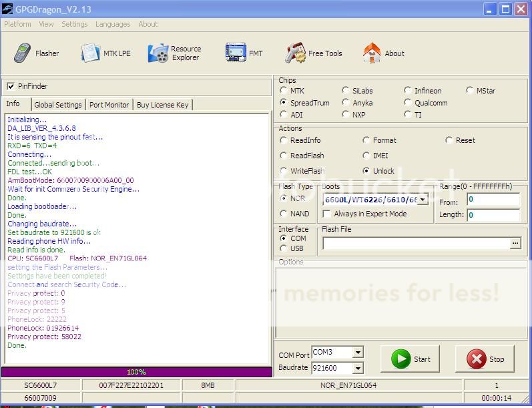
Task: Open the About menu
Action: point(148,24)
